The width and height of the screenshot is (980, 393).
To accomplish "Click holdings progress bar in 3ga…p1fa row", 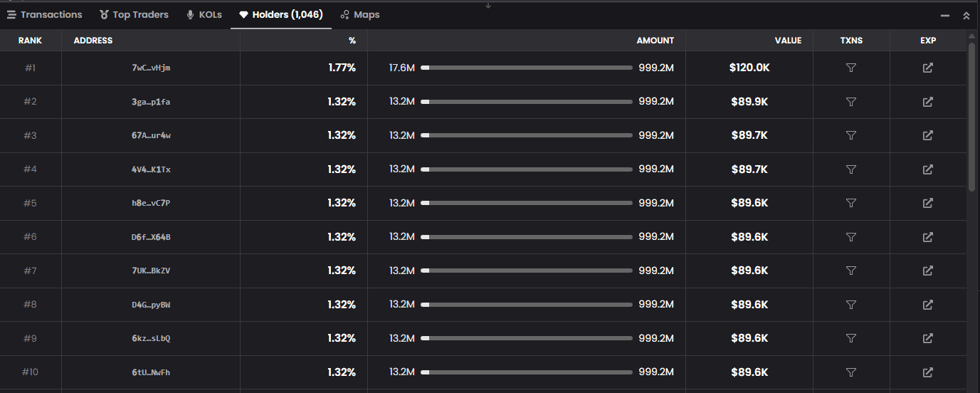I will click(x=527, y=102).
